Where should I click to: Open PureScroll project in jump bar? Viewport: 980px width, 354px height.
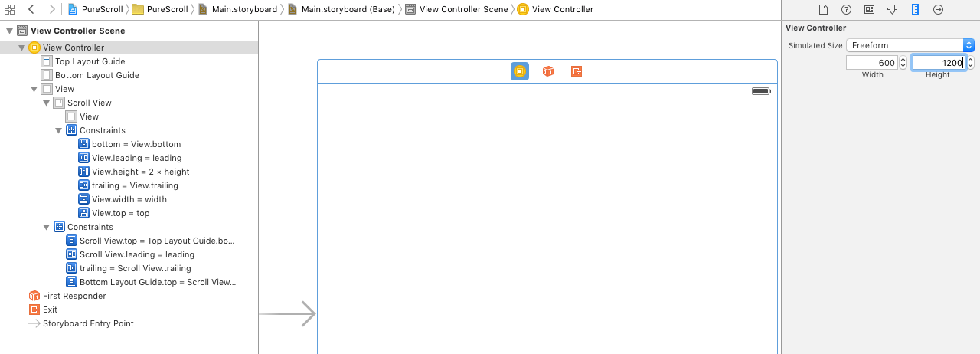click(x=95, y=9)
